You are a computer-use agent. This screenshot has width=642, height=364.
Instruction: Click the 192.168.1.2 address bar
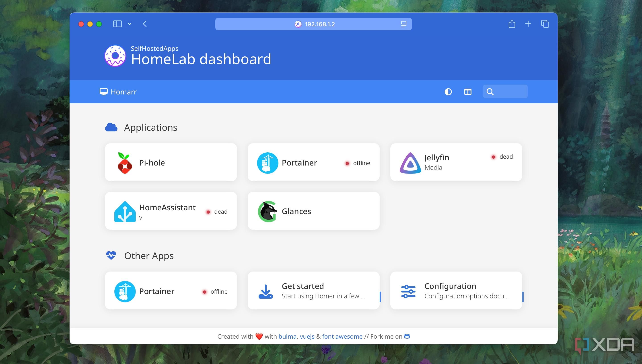(313, 24)
